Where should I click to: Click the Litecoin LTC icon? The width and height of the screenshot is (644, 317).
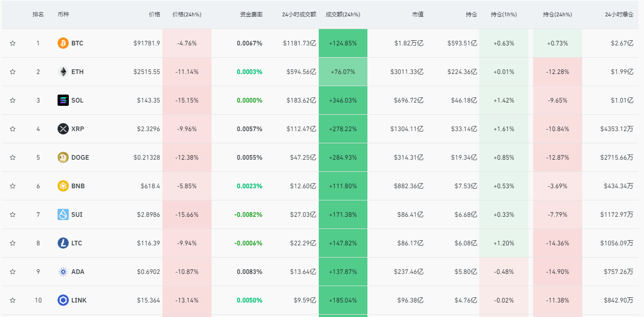click(63, 243)
